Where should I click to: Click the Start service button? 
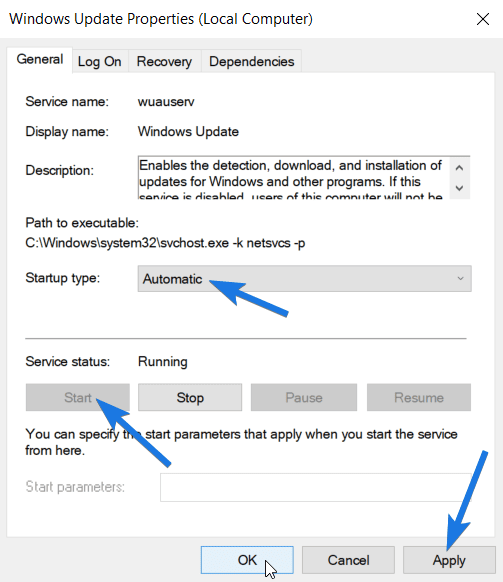pos(78,398)
